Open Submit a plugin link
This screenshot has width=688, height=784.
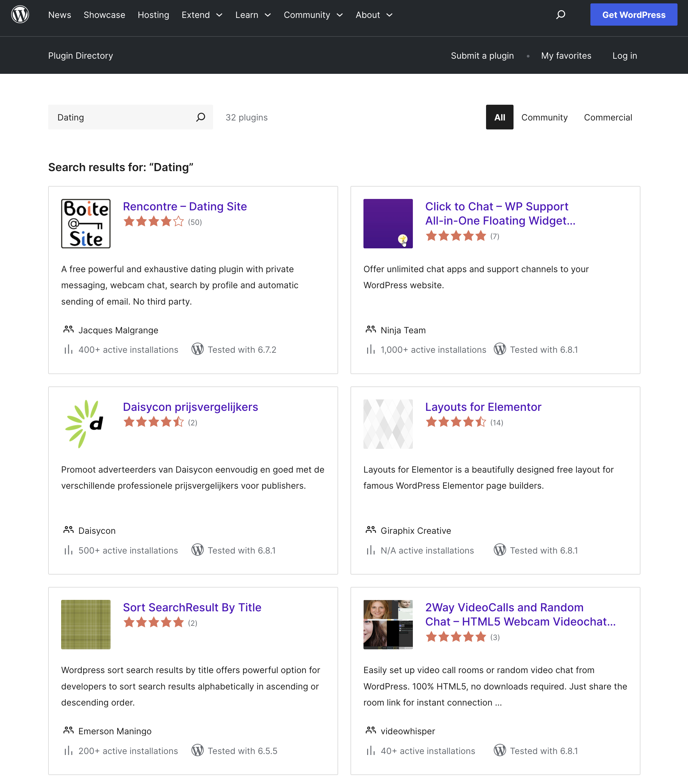pos(482,56)
